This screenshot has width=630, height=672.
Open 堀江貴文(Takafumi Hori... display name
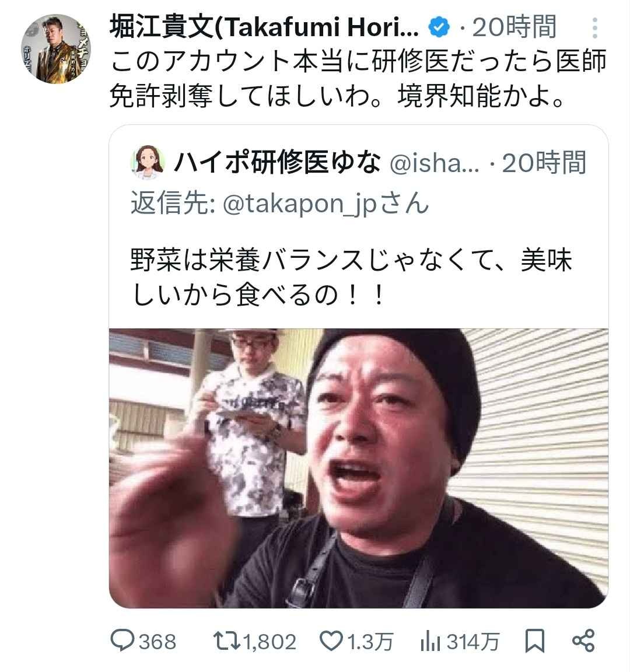[x=264, y=27]
